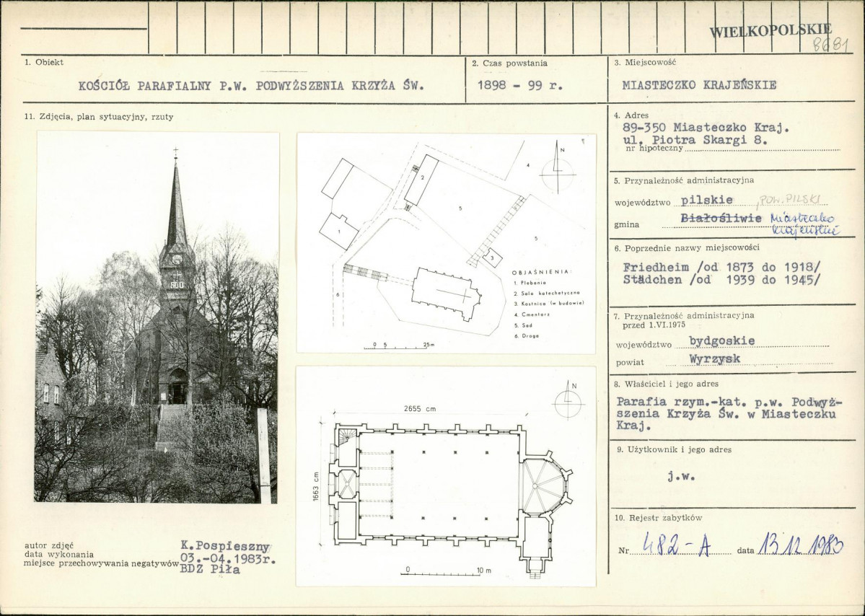865x616 pixels.
Task: Click the small building 3 on the site plan
Action: 491,258
